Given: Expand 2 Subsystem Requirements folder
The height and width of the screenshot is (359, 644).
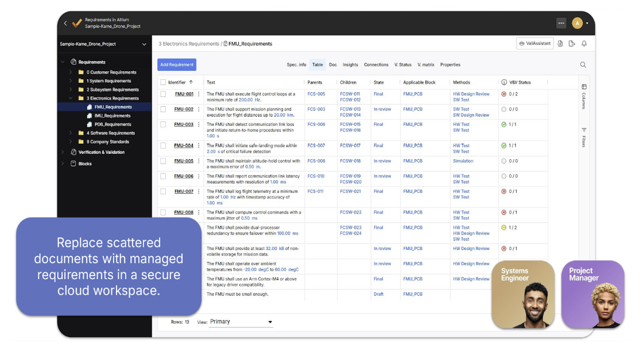Looking at the screenshot, I should [71, 90].
